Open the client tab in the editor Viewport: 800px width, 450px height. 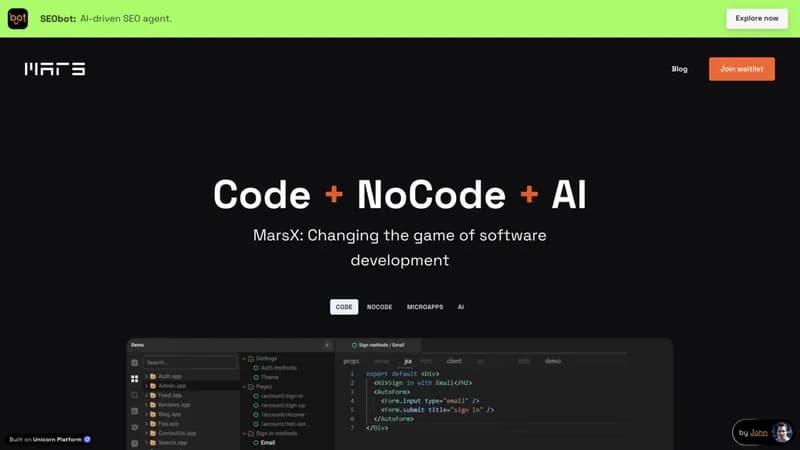(x=454, y=361)
